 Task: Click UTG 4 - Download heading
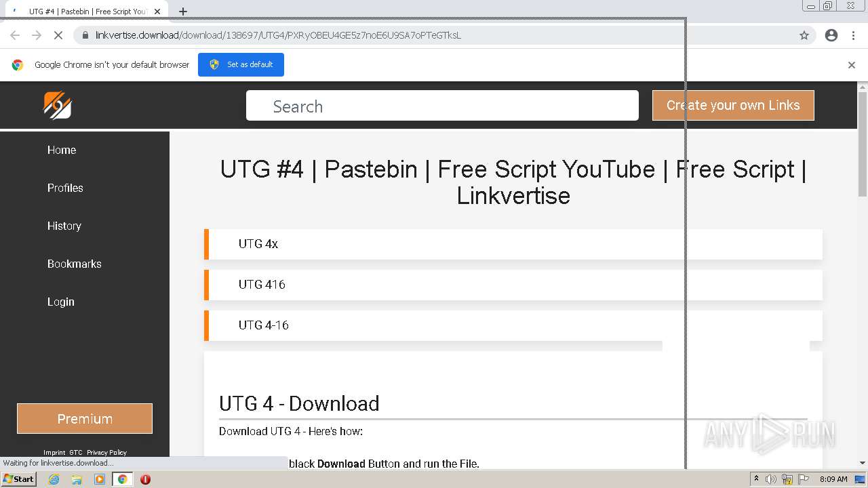tap(299, 403)
